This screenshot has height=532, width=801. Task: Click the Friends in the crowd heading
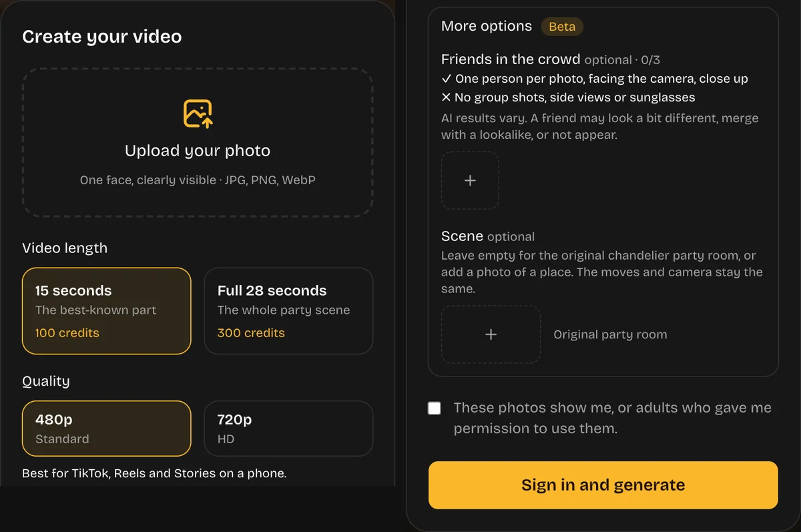511,59
